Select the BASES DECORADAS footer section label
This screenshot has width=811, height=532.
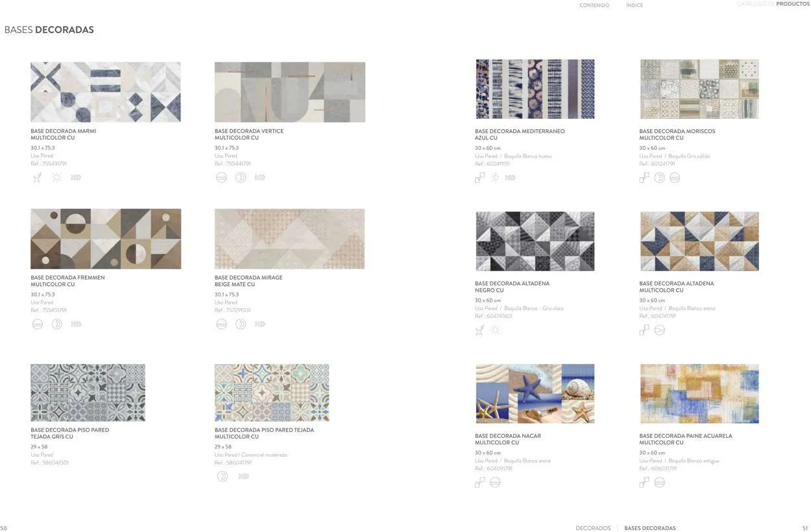click(x=650, y=528)
